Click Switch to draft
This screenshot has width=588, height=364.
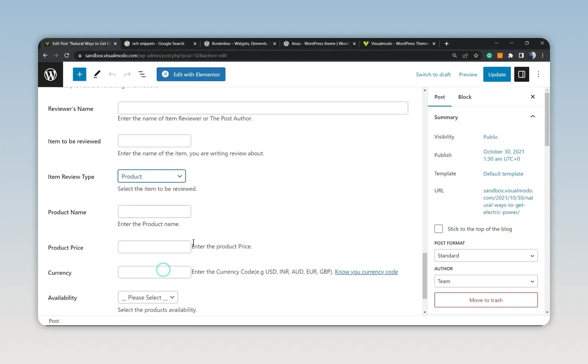click(433, 74)
